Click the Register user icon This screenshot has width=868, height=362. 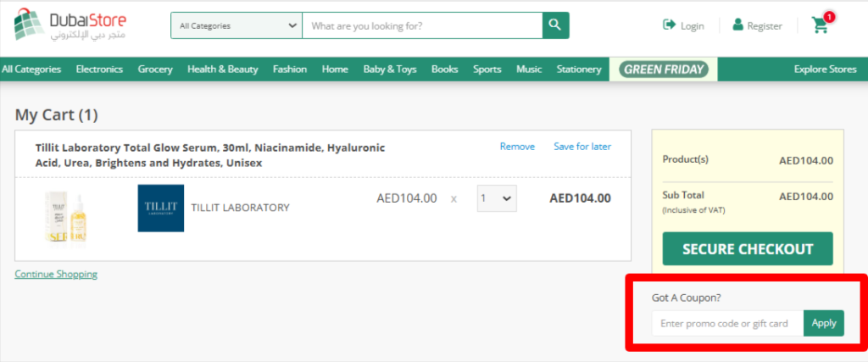737,25
